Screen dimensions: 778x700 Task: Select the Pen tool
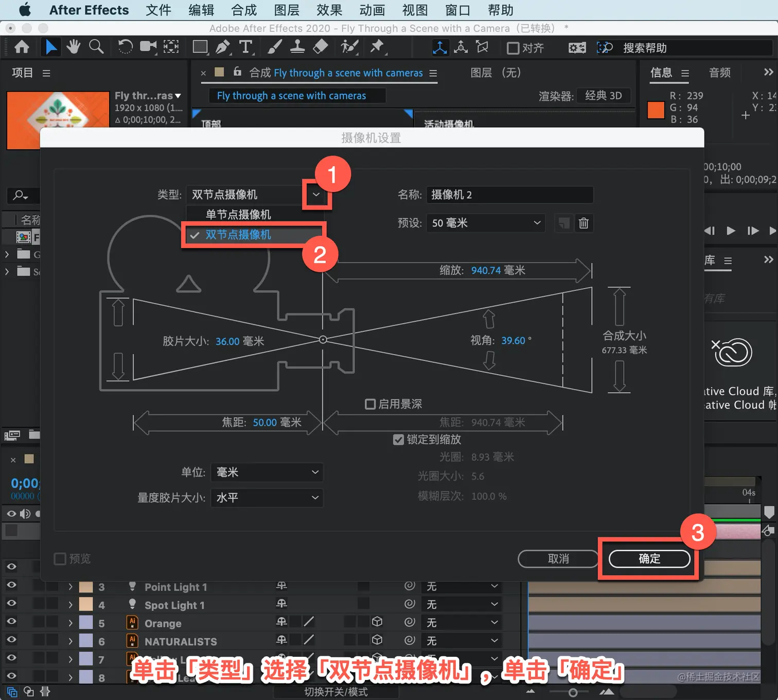[223, 47]
